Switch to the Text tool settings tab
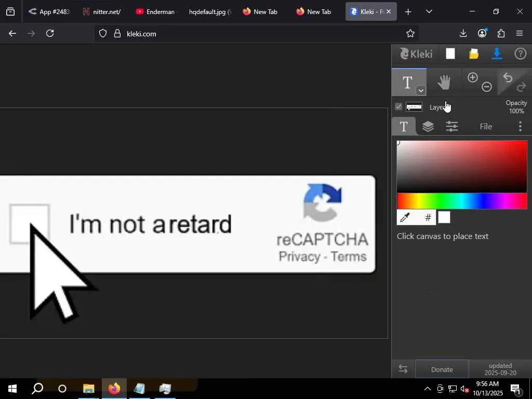Image resolution: width=532 pixels, height=399 pixels. tap(403, 127)
